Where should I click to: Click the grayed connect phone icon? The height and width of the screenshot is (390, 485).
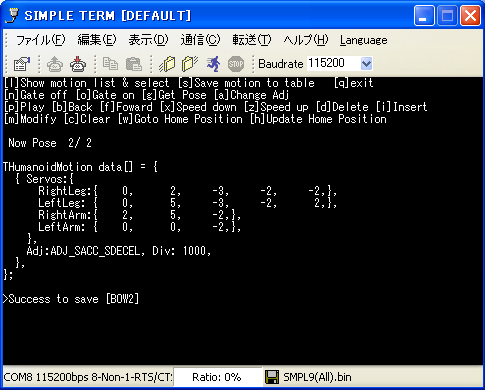(x=55, y=64)
